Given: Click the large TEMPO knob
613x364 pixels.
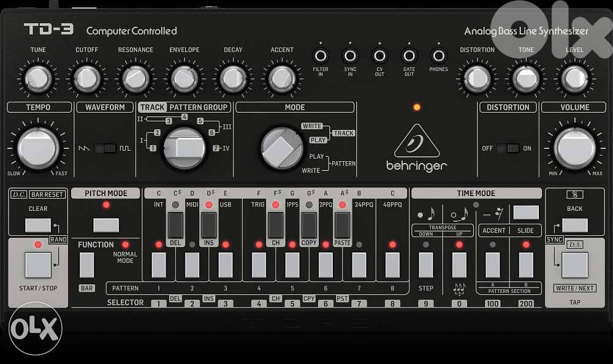Looking at the screenshot, I should [38, 148].
